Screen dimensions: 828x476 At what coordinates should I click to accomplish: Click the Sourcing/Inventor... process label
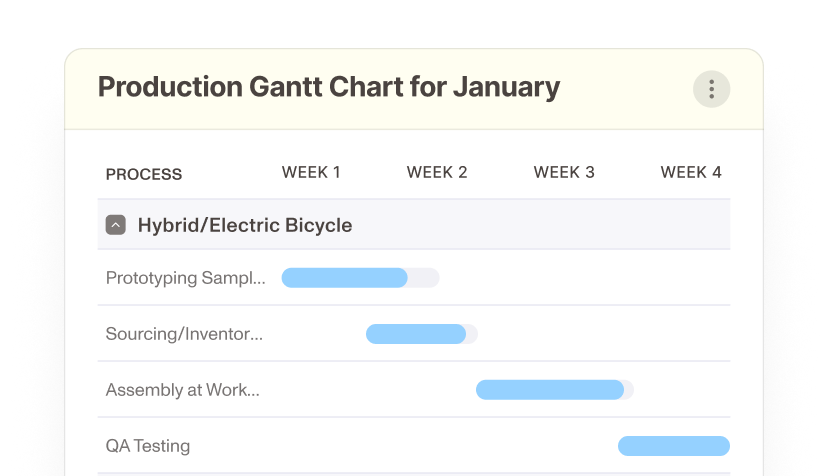(184, 334)
